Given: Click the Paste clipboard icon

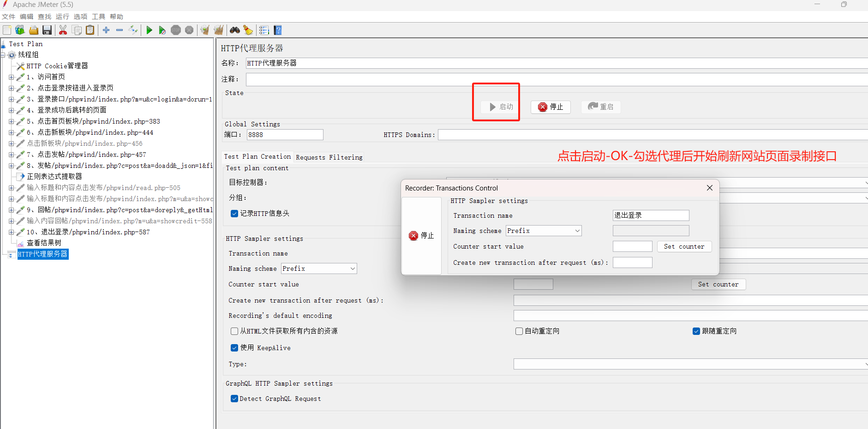Looking at the screenshot, I should tap(90, 30).
